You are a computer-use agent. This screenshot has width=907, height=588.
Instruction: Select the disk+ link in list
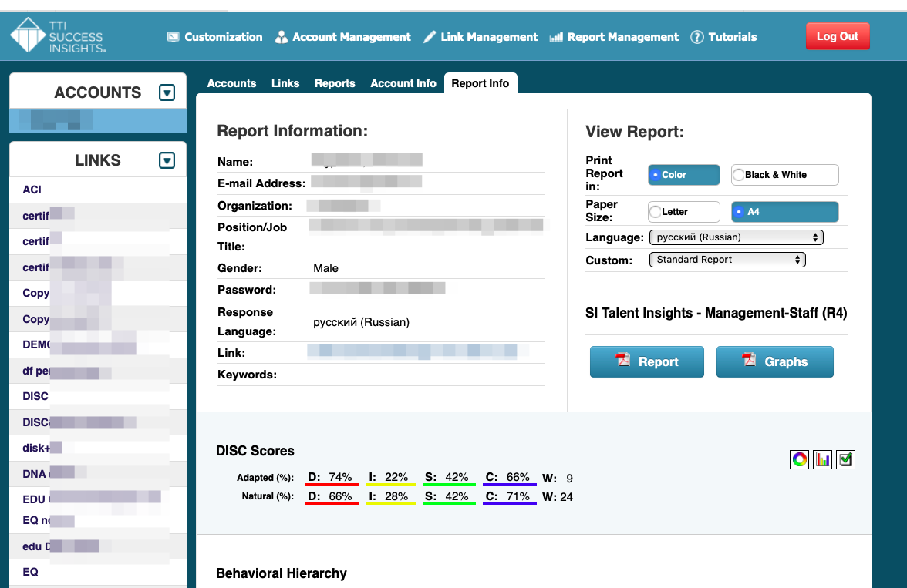point(98,448)
